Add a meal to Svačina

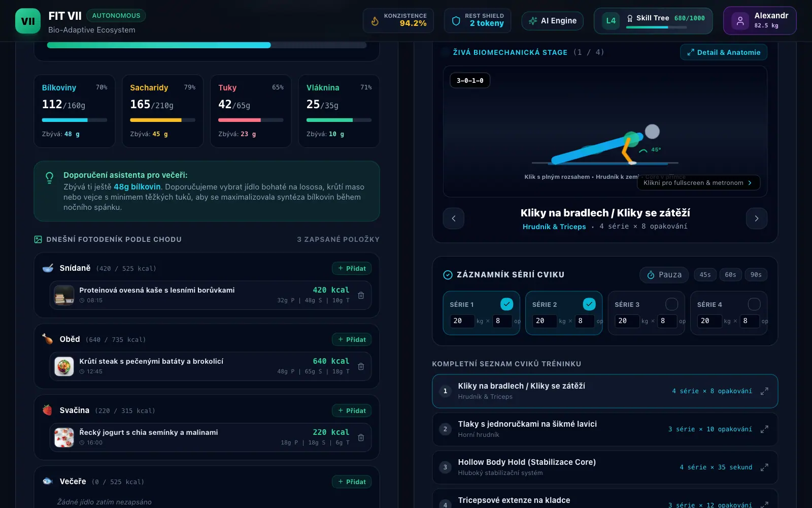pyautogui.click(x=352, y=410)
